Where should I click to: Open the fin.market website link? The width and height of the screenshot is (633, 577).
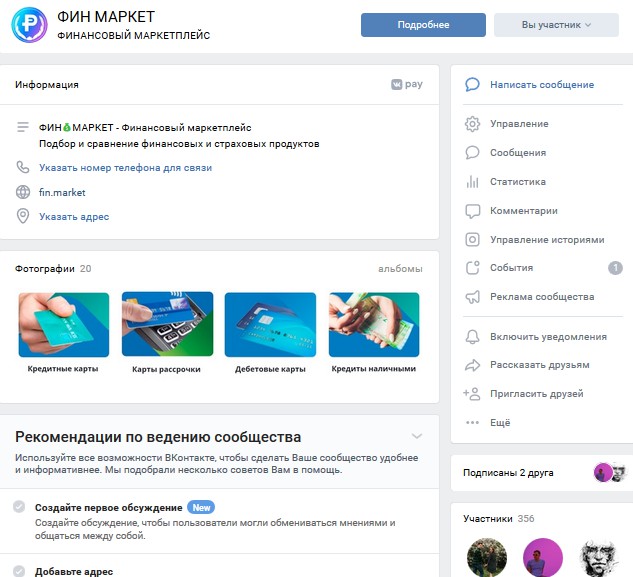point(62,192)
